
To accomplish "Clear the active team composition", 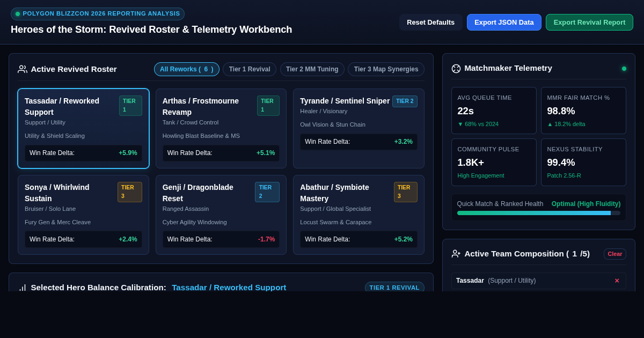I will click(615, 254).
